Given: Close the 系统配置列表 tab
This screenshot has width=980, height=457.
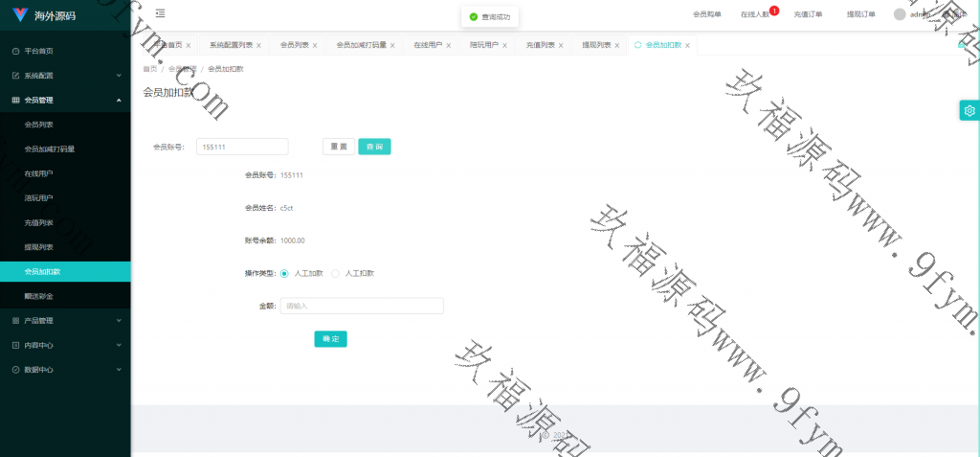Looking at the screenshot, I should (x=258, y=45).
